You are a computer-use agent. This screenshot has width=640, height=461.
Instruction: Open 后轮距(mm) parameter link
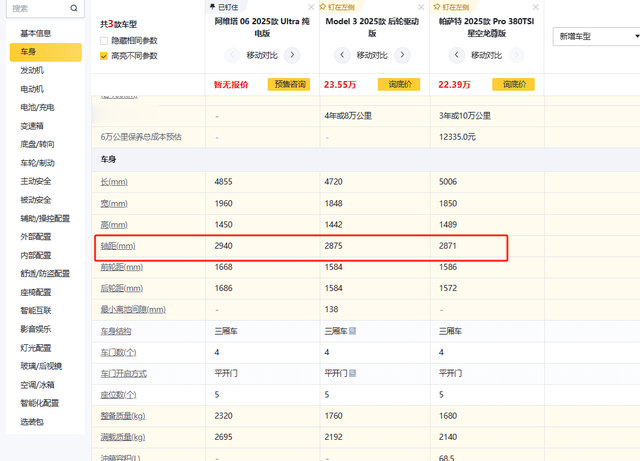(x=122, y=288)
